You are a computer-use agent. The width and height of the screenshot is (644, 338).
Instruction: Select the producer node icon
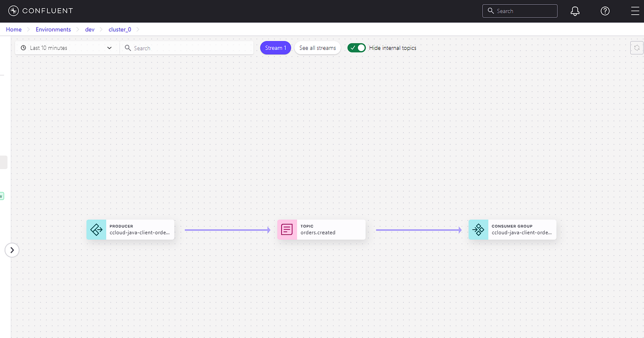click(x=96, y=229)
